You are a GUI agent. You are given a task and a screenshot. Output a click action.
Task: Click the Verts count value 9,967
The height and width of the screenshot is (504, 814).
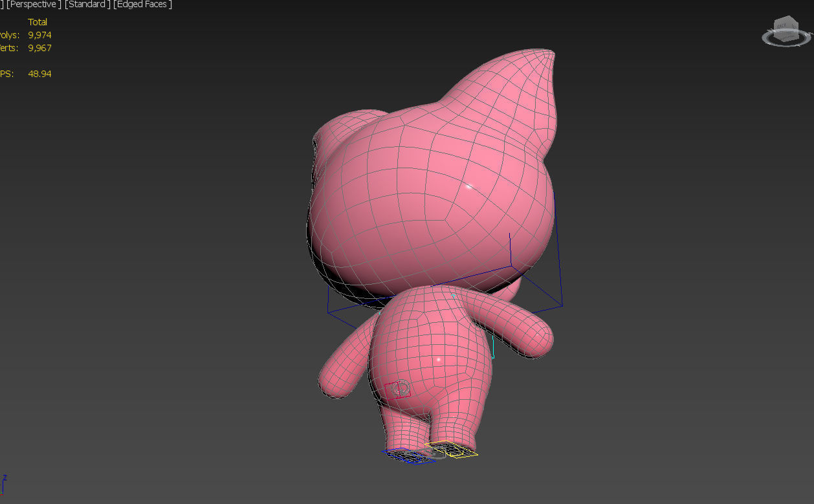tap(39, 48)
